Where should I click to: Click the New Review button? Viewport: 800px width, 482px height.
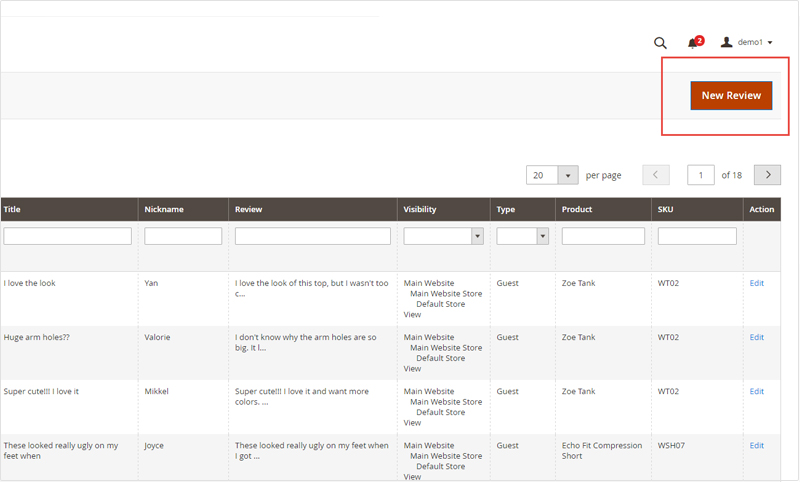click(731, 95)
